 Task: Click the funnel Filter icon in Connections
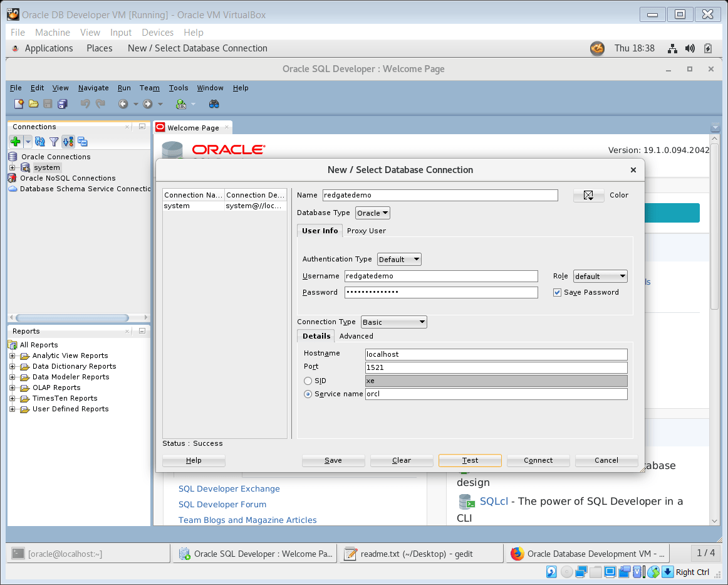point(54,142)
